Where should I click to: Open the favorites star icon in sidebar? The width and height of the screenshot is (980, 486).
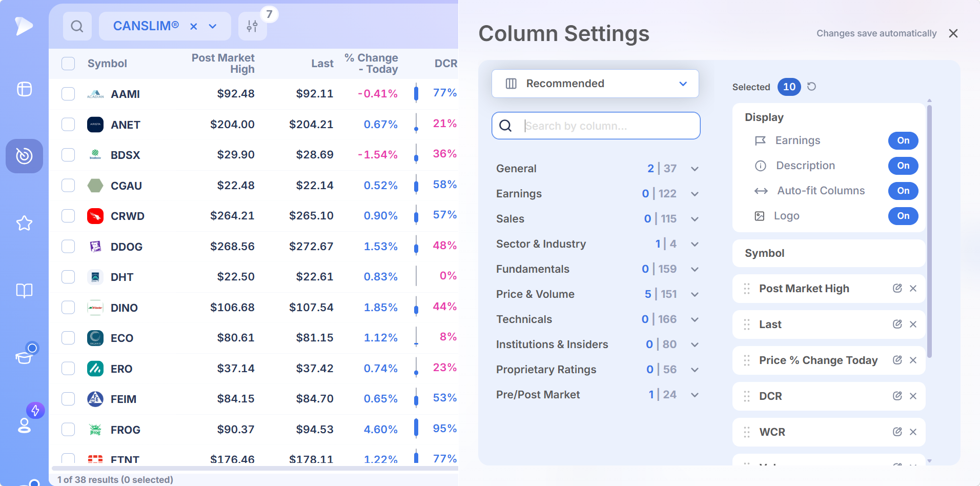point(24,223)
